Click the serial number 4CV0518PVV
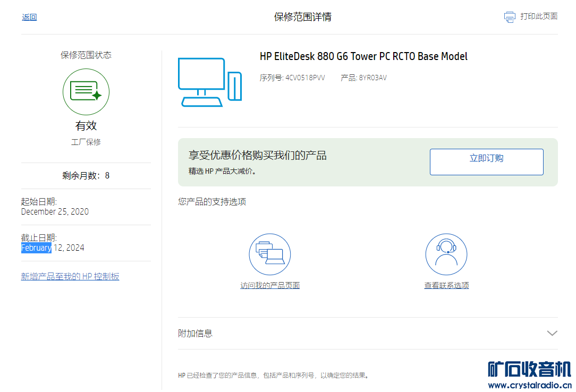The image size is (576, 392). (305, 78)
